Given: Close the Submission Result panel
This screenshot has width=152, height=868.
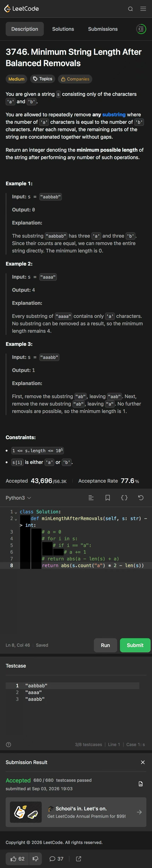Looking at the screenshot, I should 143,762.
